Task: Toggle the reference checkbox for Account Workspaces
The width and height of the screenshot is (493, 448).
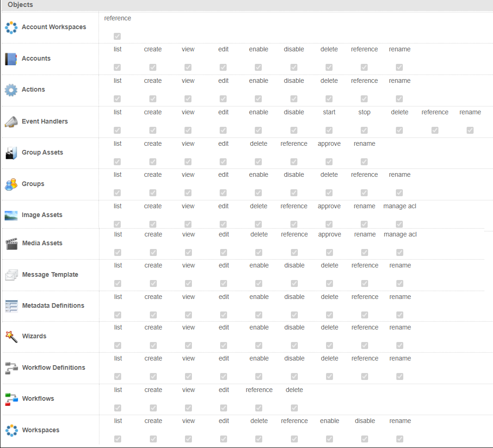Action: 117,36
